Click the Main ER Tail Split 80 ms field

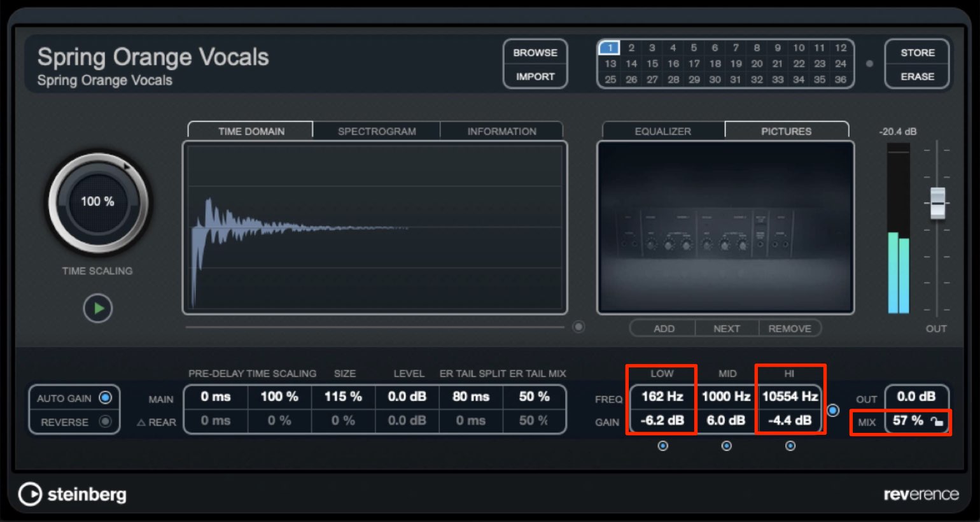tap(471, 397)
